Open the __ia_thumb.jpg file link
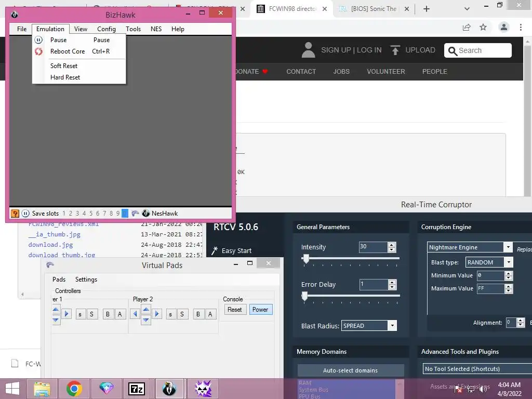This screenshot has width=532, height=399. (x=54, y=234)
